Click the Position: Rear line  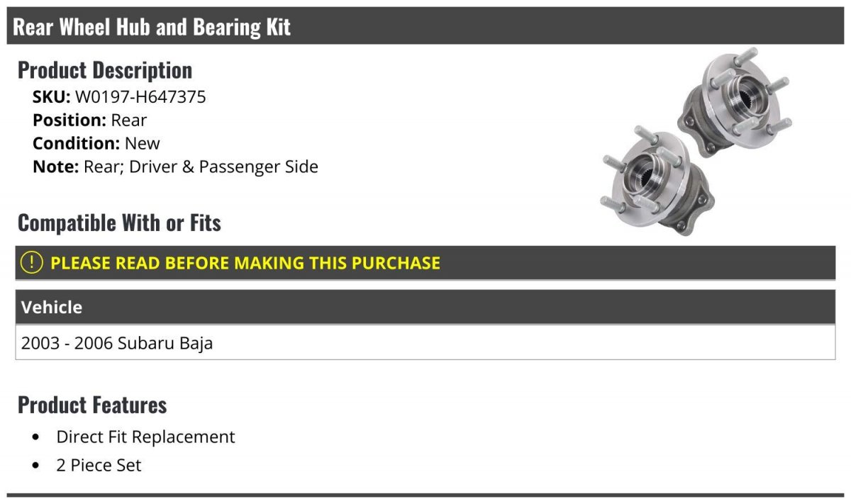click(89, 120)
